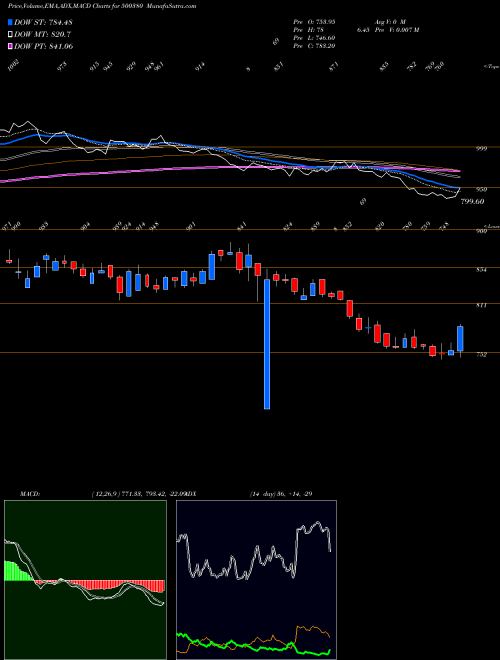Click the 'Pre L: 746.60' value
Viewport: 500px width, 660px height.
(314, 38)
